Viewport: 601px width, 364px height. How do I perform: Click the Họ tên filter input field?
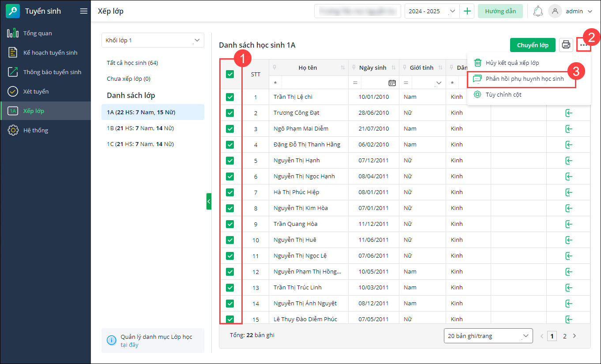[315, 83]
